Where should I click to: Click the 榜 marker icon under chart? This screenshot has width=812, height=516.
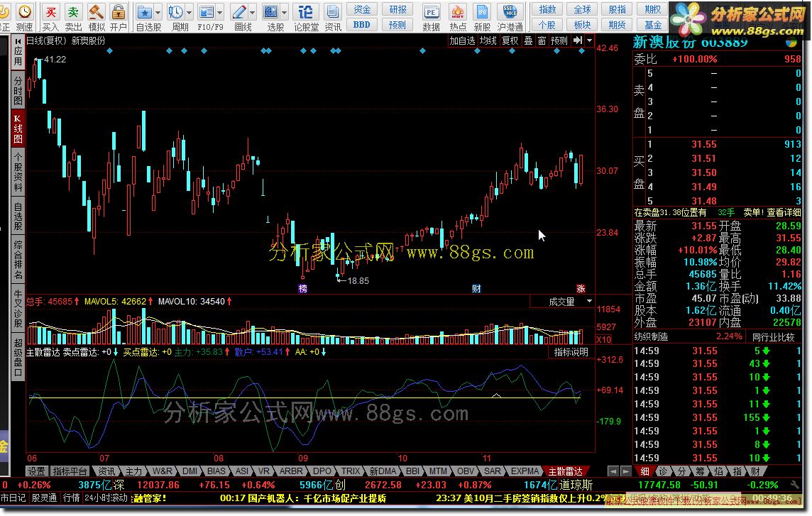(303, 289)
